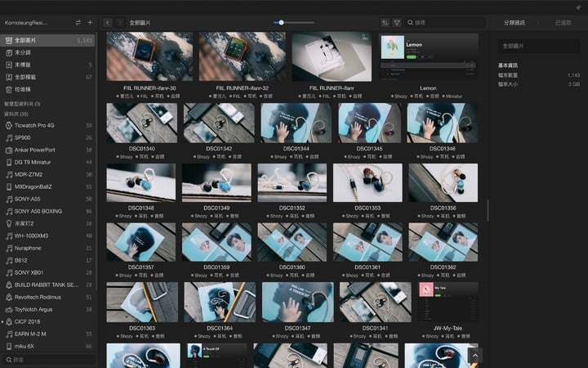Screen dimensions: 588x368
Task: Select the JW-My-Tale thumbnail
Action: (448, 303)
